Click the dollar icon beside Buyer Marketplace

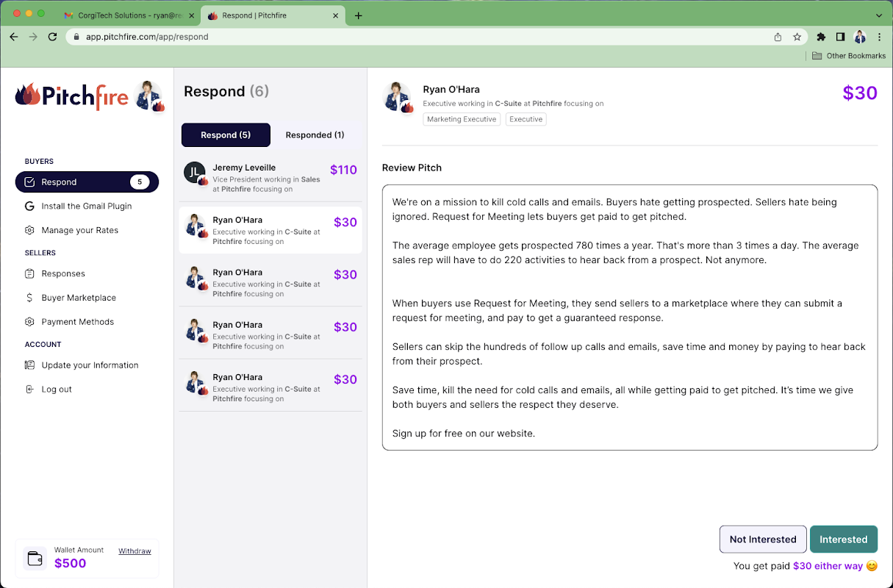click(29, 298)
